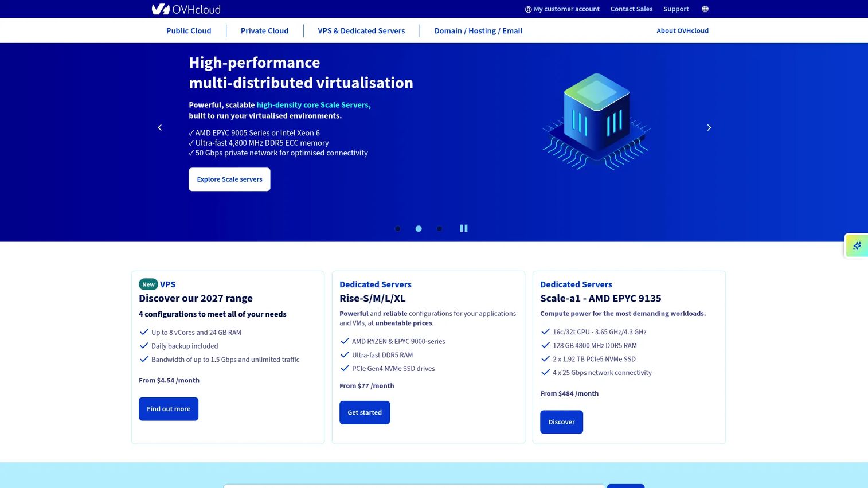Click the Contact Sales link
The image size is (868, 488).
coord(631,9)
